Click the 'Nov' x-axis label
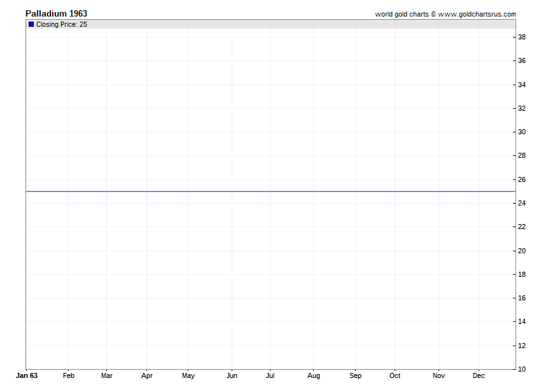This screenshot has width=541, height=392. click(x=439, y=375)
